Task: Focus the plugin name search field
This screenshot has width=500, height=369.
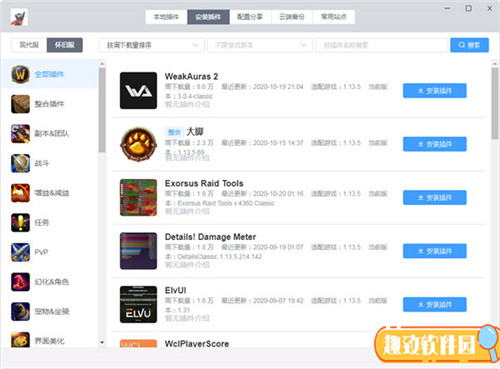Action: [381, 45]
